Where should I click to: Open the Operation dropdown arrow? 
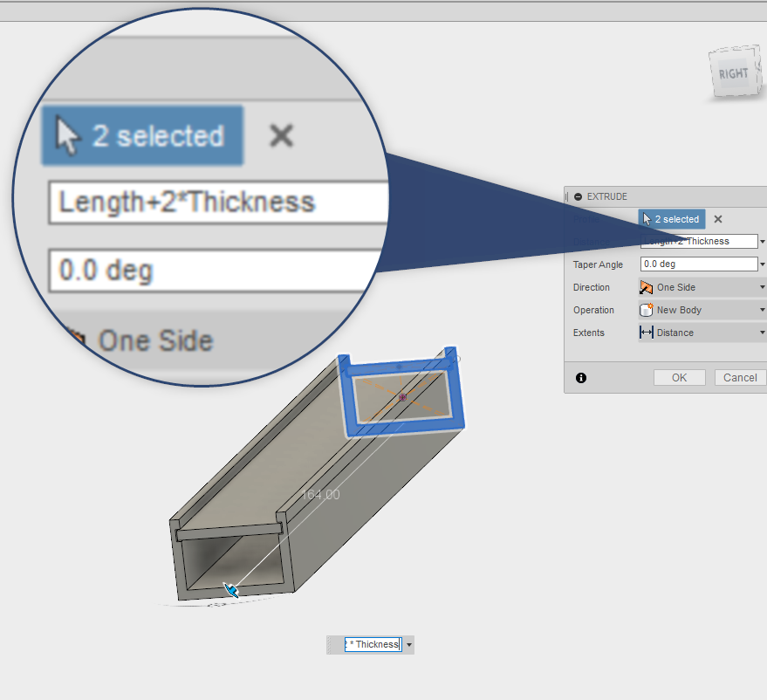tap(762, 310)
